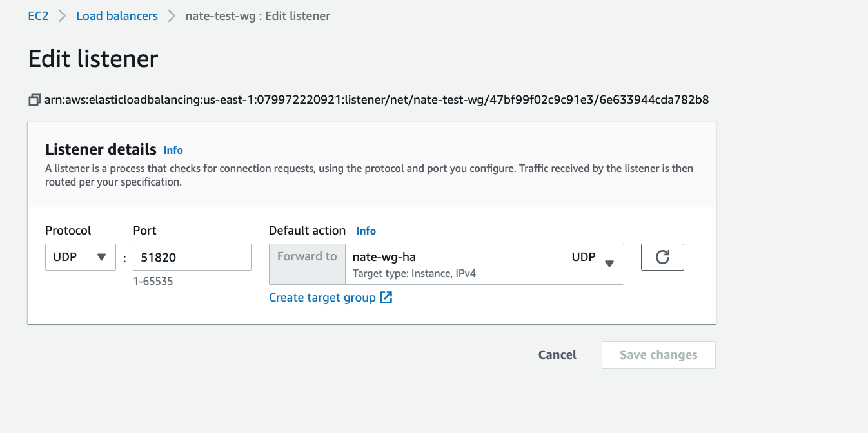Select the nate-test-wg Edit listener breadcrumb
The height and width of the screenshot is (433, 868).
[x=257, y=16]
